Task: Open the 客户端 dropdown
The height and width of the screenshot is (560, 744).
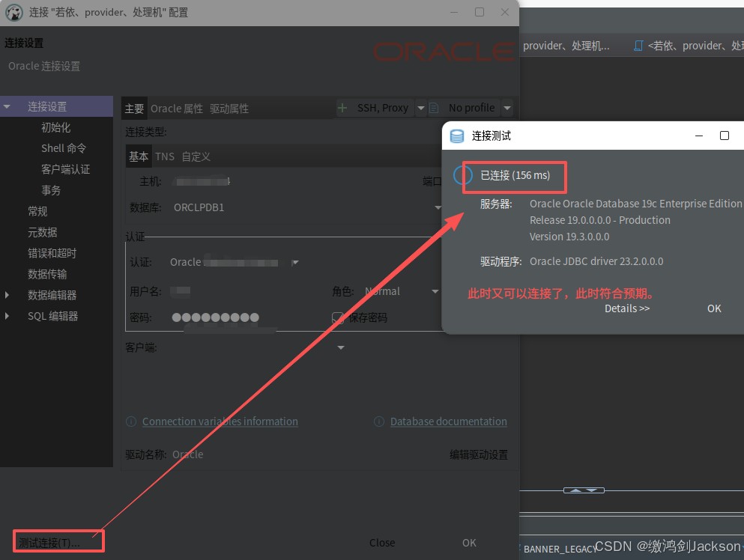Action: coord(341,347)
